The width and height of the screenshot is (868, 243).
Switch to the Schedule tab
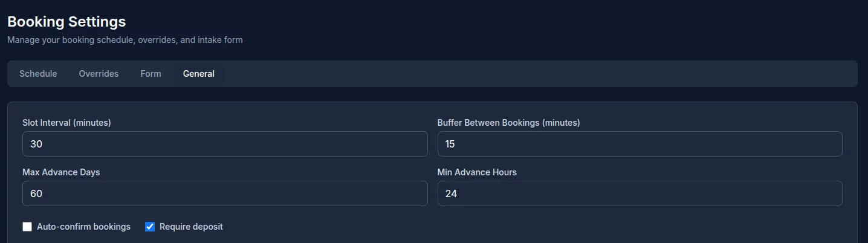coord(38,74)
